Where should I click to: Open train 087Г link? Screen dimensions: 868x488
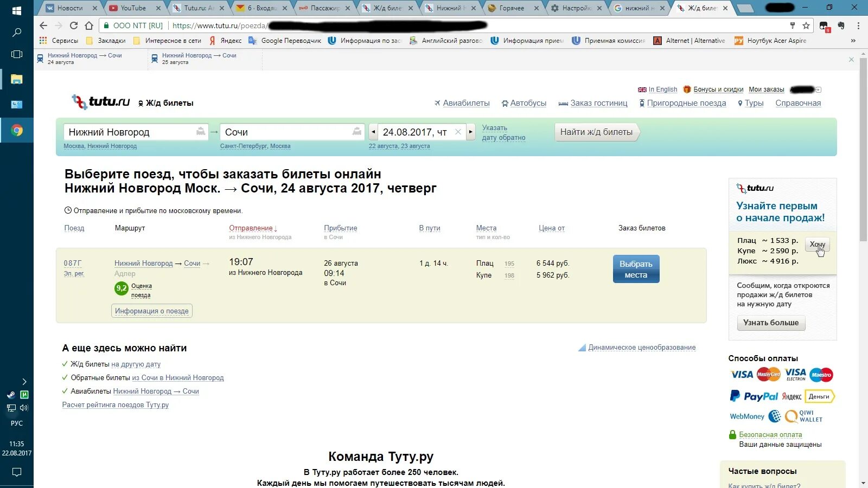(72, 264)
